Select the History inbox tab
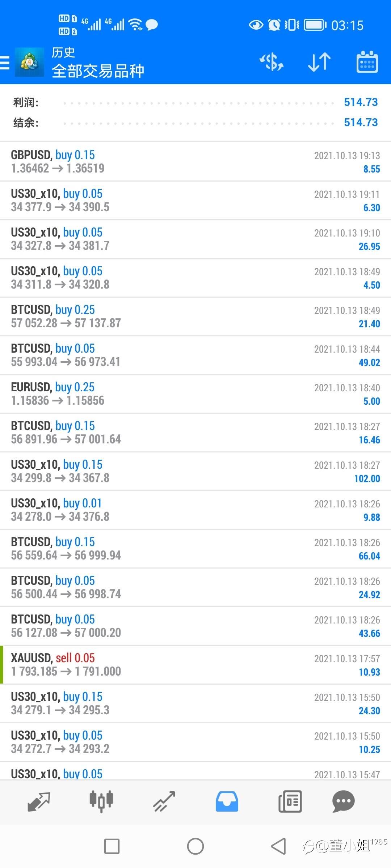Screen dimensions: 391x868 [x=227, y=802]
